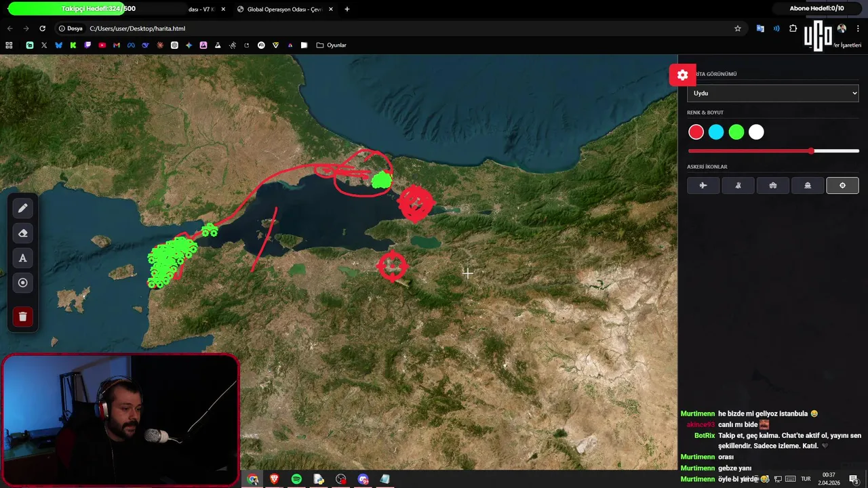Image resolution: width=868 pixels, height=488 pixels.
Task: Open the Twitch bookmark
Action: [87, 45]
